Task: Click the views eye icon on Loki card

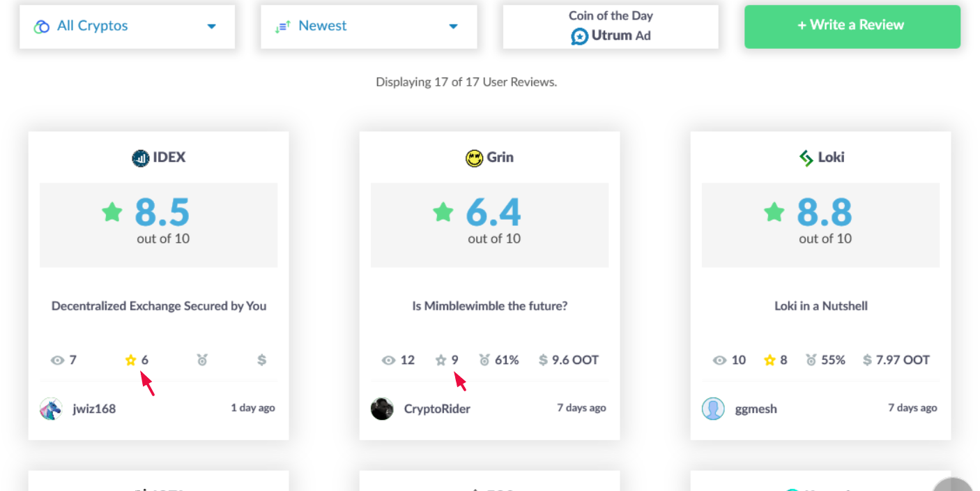Action: 719,361
